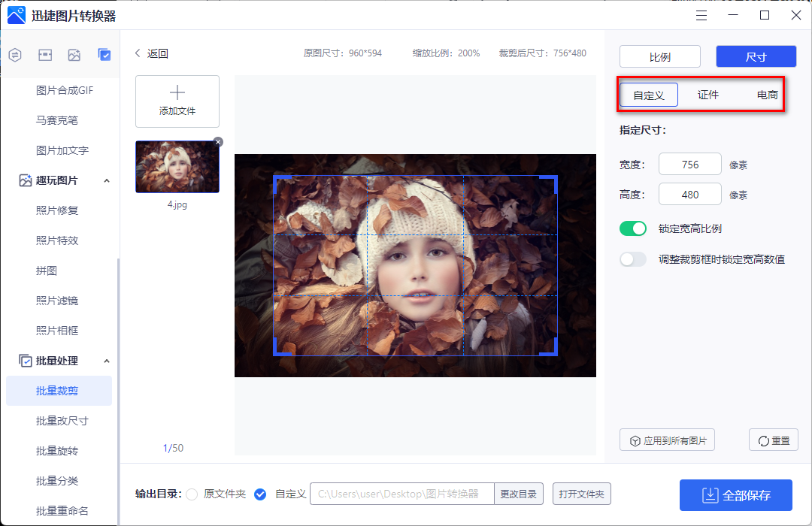Select the blue batch processing checkmark icon
Screen dimensions: 812x526
(x=105, y=55)
